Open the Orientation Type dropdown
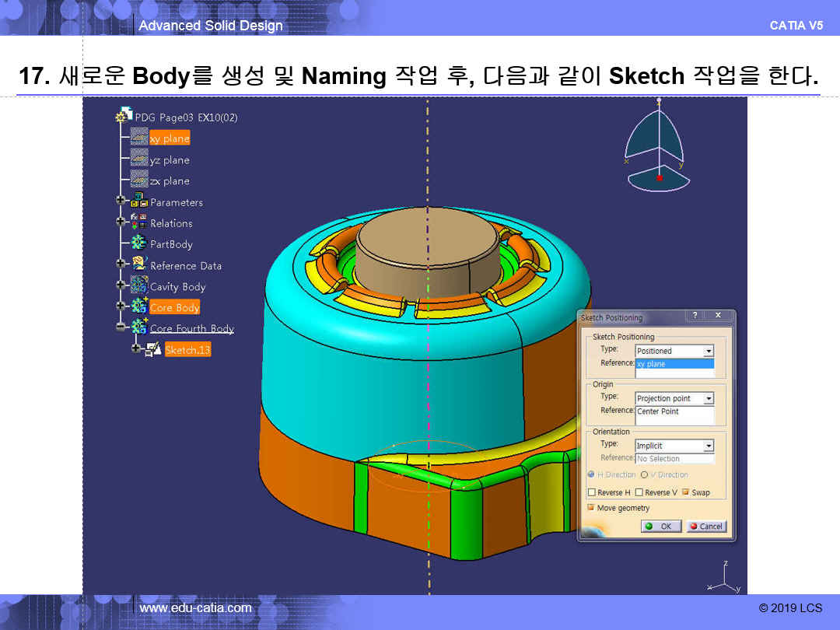The height and width of the screenshot is (630, 840). tap(708, 446)
